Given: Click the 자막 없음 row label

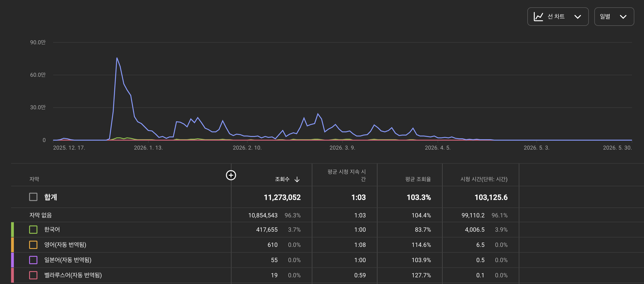Looking at the screenshot, I should tap(40, 215).
